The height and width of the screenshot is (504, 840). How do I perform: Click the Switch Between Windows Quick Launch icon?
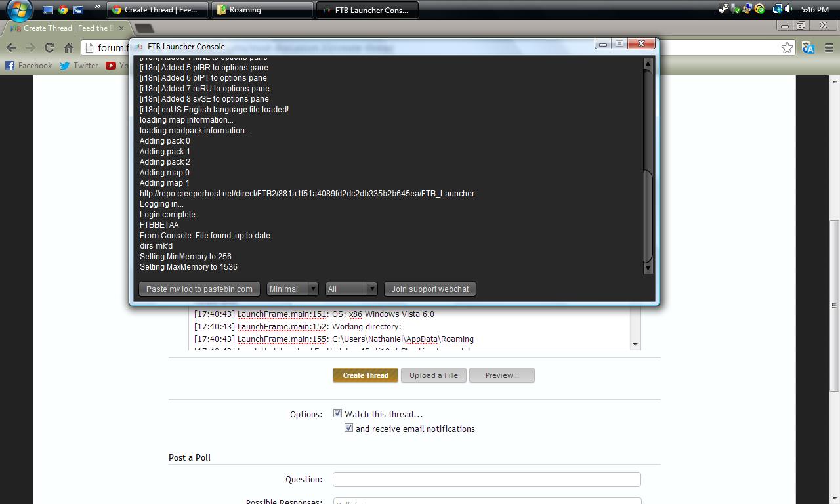click(78, 10)
